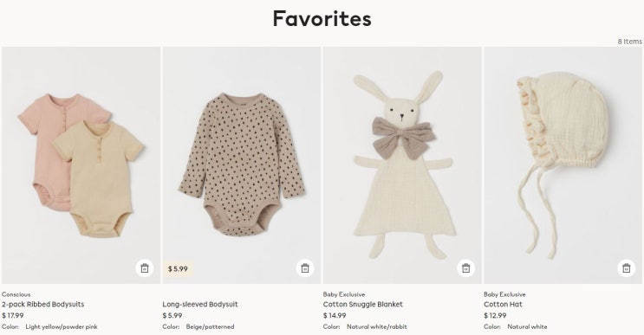Click Baby Exclusive label above Cotton Snuggle Blanket
The height and width of the screenshot is (335, 644).
pyautogui.click(x=344, y=294)
